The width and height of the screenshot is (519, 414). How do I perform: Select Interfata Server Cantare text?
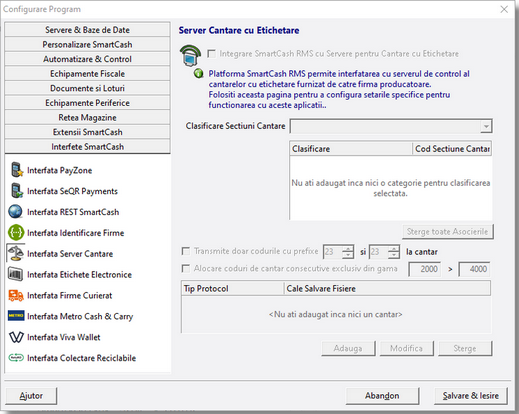point(70,254)
